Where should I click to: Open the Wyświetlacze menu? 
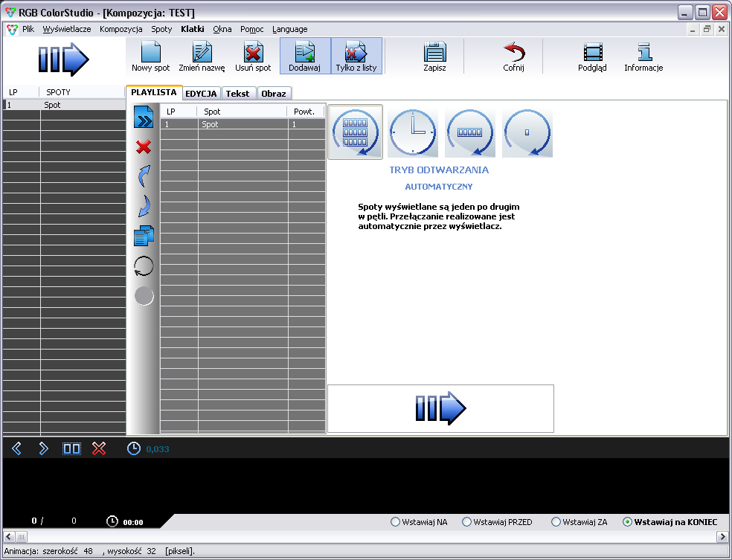(67, 29)
